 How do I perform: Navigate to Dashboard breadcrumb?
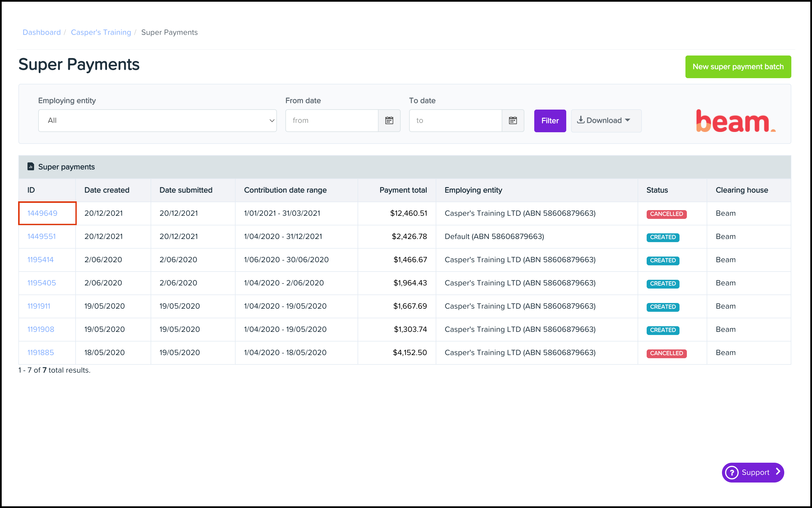(41, 32)
